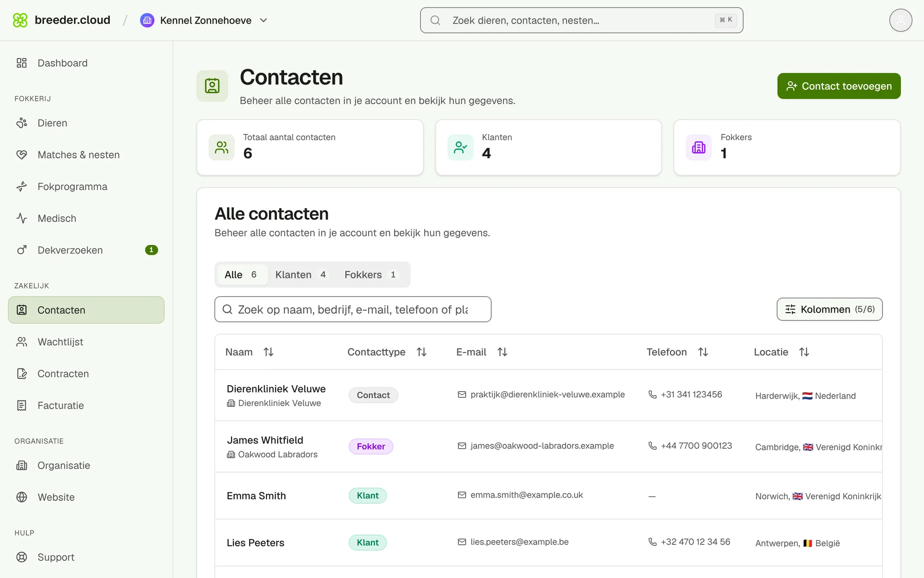The image size is (924, 578).
Task: Open Contacten in the sidebar
Action: (86, 310)
